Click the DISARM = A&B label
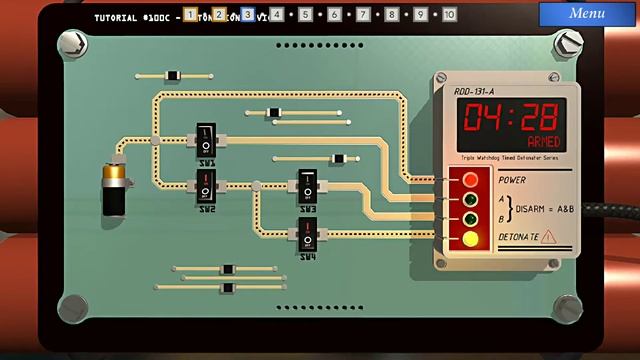The height and width of the screenshot is (360, 640). pos(544,209)
